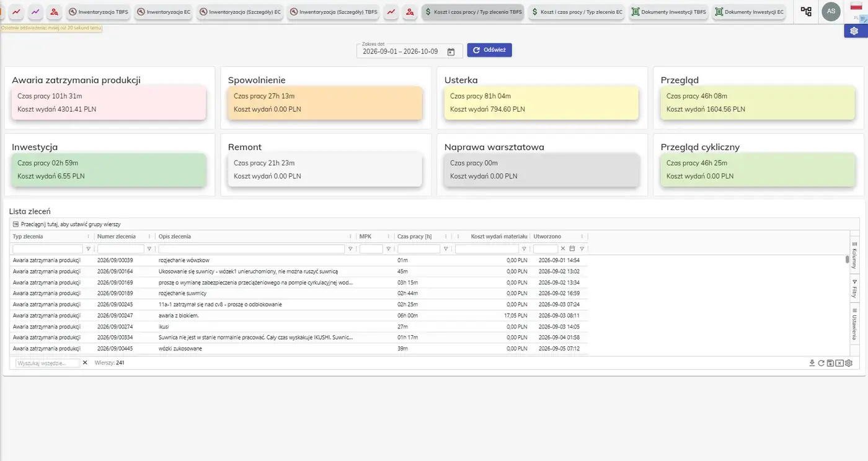Open Dokumenty Inwestycji EC tab
The image size is (868, 461).
pyautogui.click(x=749, y=12)
